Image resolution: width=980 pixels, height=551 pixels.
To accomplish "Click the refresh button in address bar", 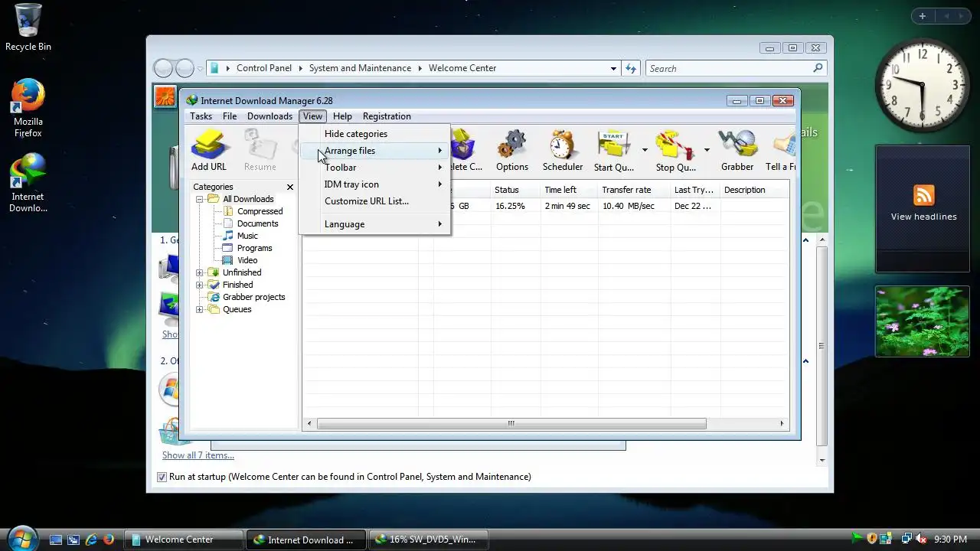I will click(x=631, y=68).
